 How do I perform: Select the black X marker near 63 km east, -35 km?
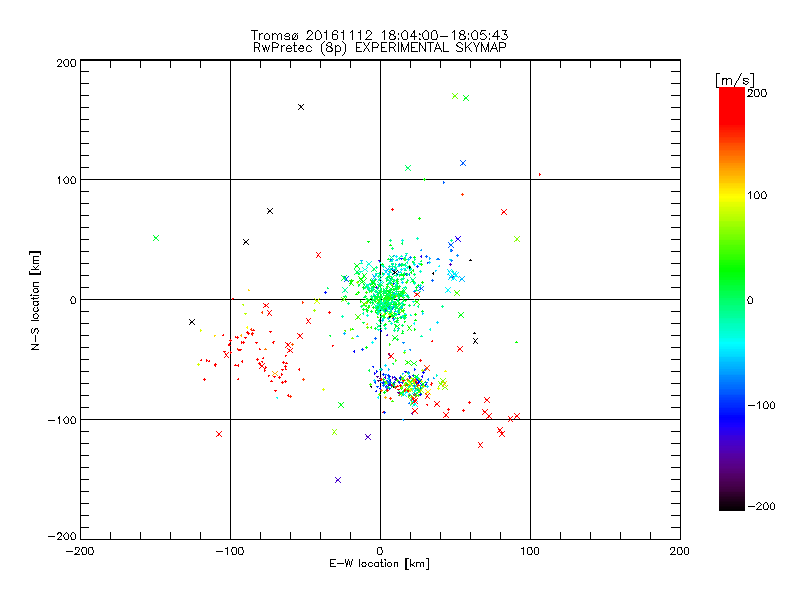pos(476,341)
